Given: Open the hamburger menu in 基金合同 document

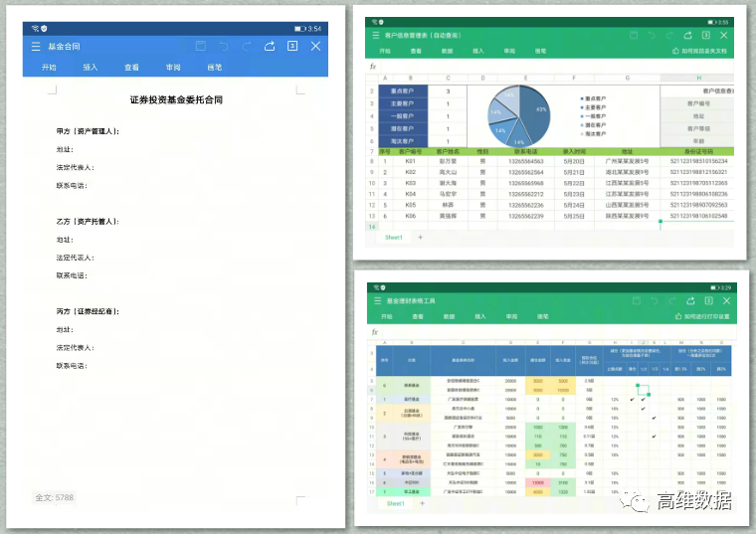Looking at the screenshot, I should pos(36,47).
